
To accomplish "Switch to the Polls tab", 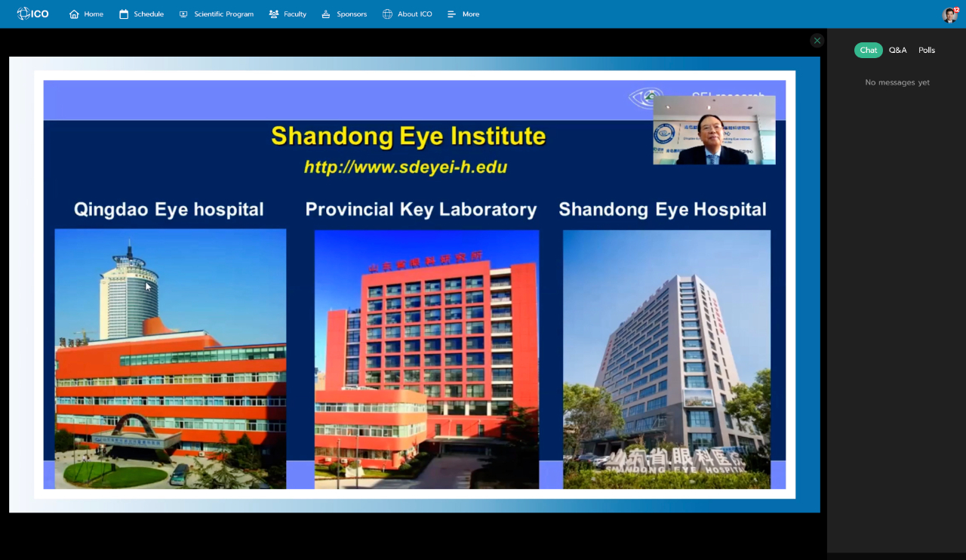I will point(927,50).
